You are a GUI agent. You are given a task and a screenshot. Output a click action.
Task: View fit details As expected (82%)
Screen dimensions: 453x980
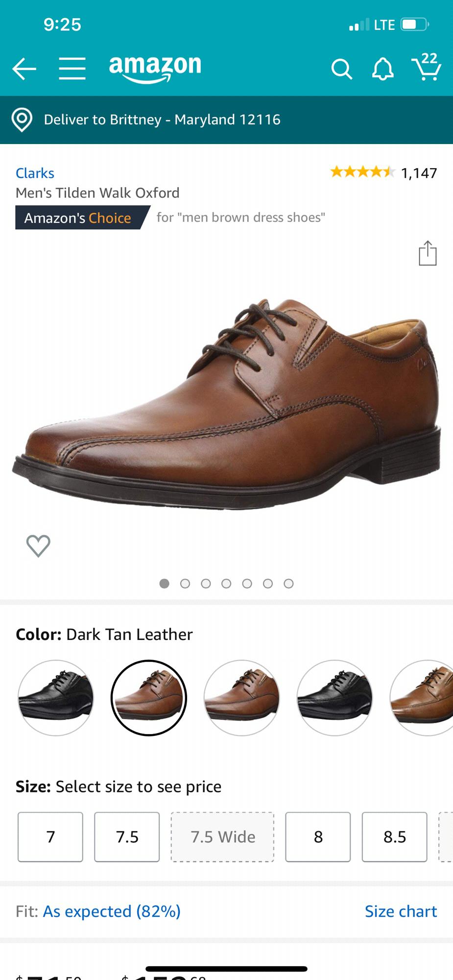[112, 911]
